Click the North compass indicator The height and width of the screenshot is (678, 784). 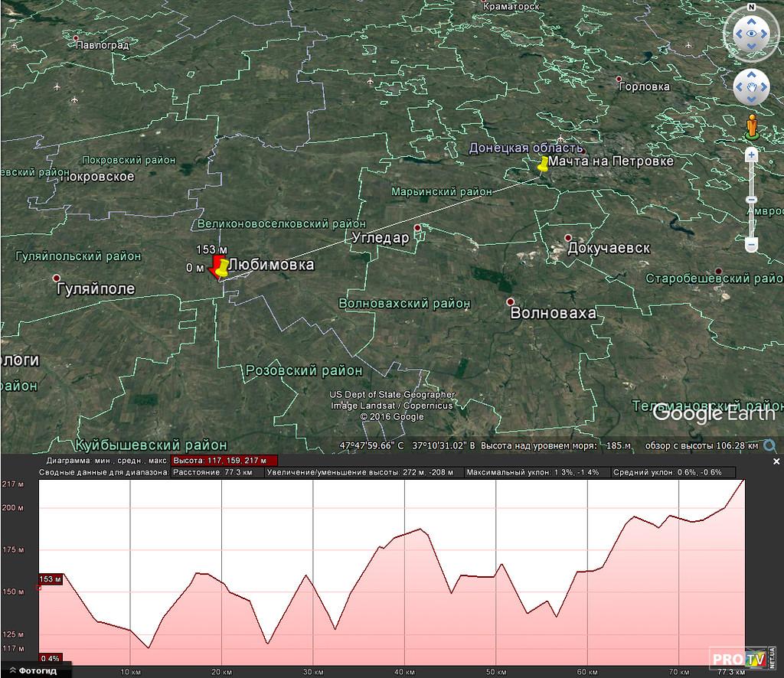752,8
